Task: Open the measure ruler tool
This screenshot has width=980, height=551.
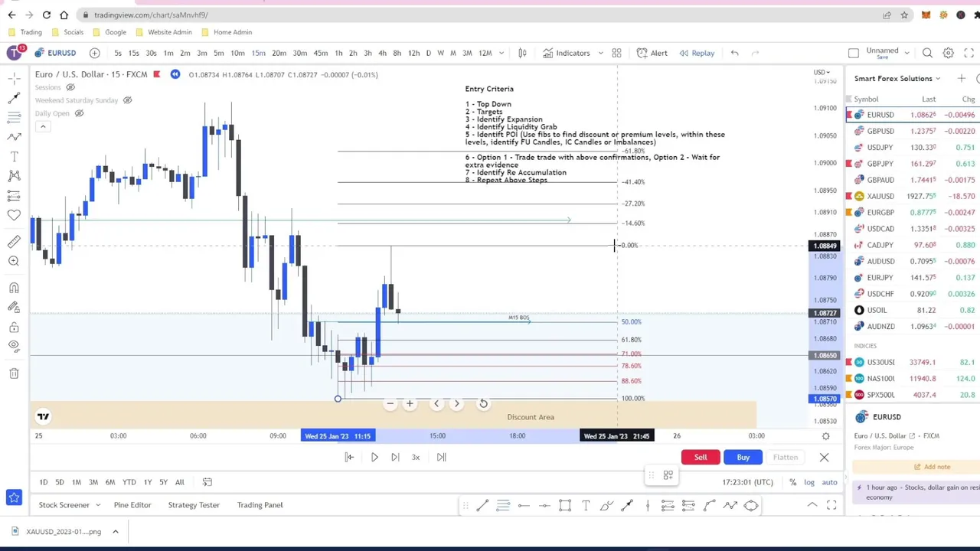Action: click(14, 242)
